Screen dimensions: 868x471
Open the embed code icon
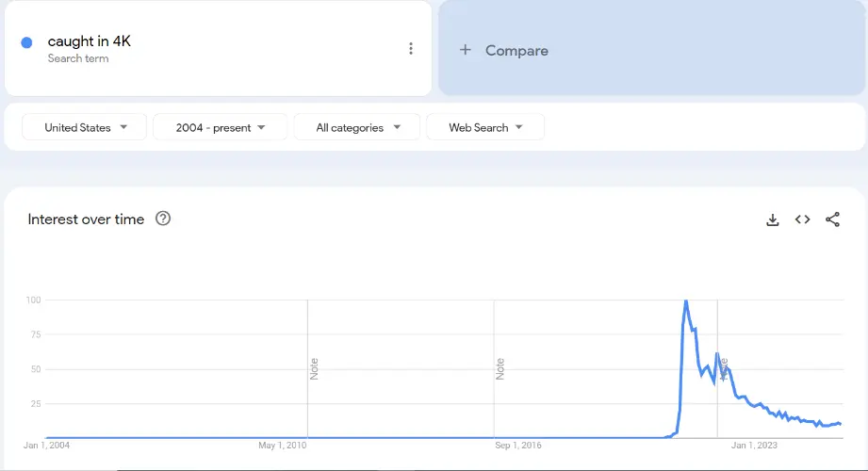click(802, 219)
